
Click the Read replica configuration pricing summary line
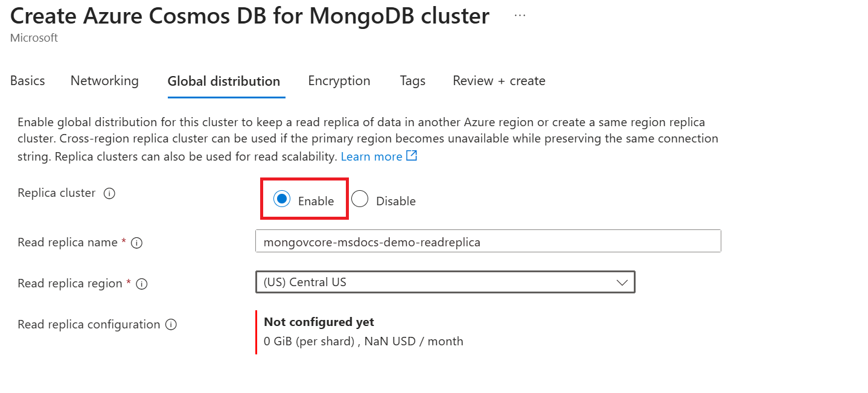(x=363, y=341)
